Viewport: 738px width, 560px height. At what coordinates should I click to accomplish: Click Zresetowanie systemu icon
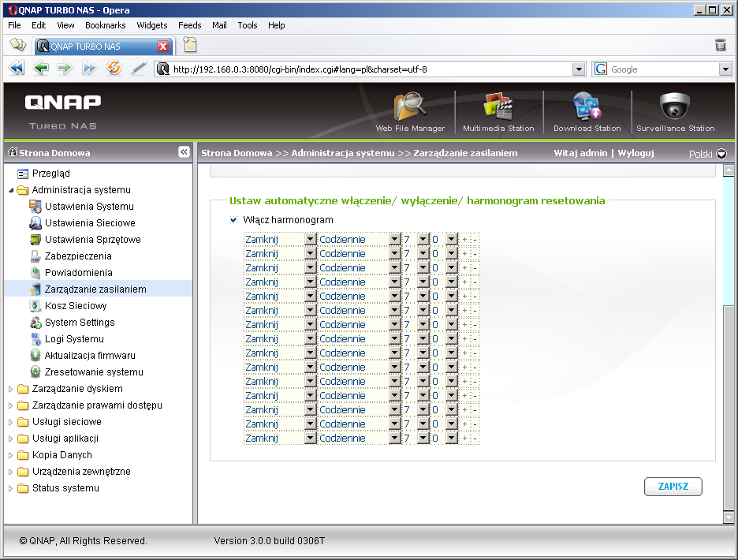(35, 371)
